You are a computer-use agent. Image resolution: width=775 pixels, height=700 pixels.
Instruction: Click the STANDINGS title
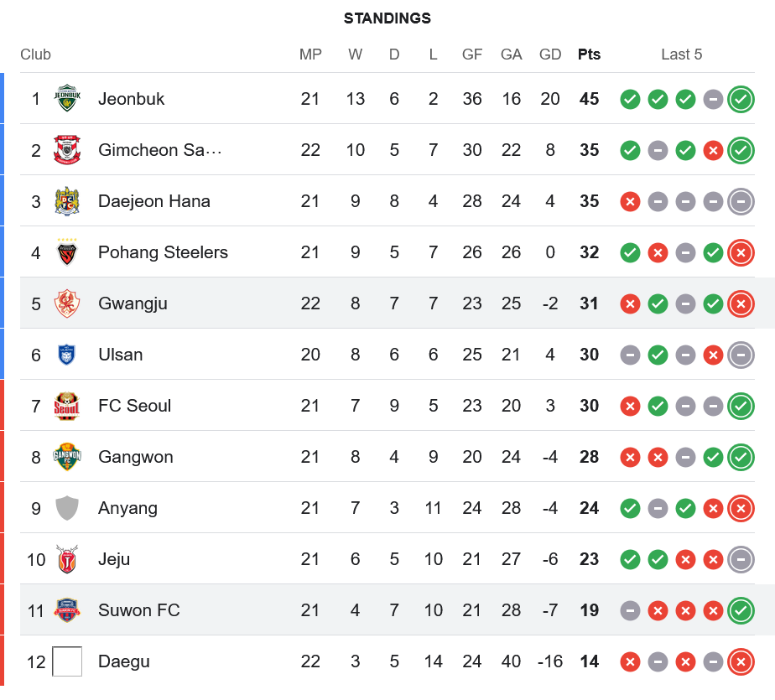(387, 18)
